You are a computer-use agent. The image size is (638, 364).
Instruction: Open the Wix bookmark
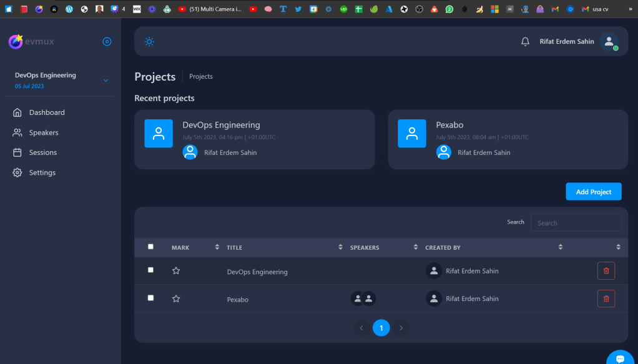click(x=137, y=9)
